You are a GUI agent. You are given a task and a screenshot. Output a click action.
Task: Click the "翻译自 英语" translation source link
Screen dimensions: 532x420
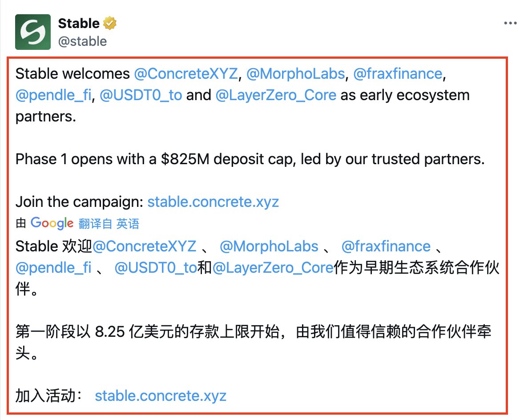(x=109, y=224)
